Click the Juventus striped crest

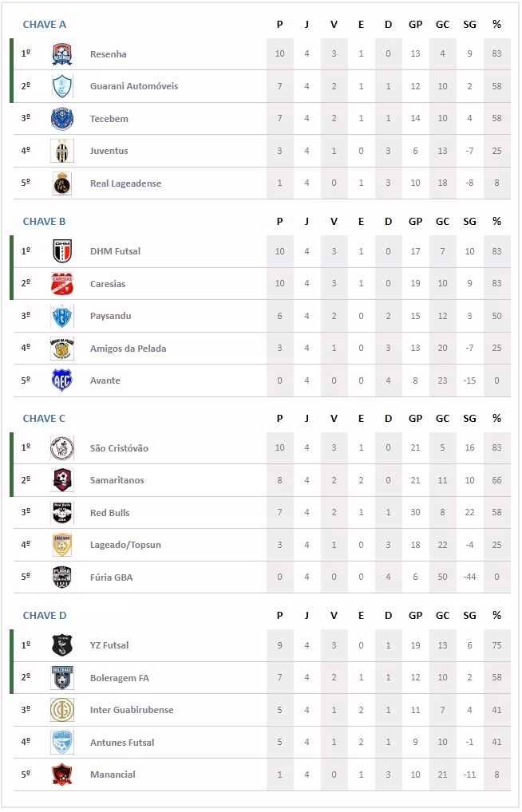point(61,151)
